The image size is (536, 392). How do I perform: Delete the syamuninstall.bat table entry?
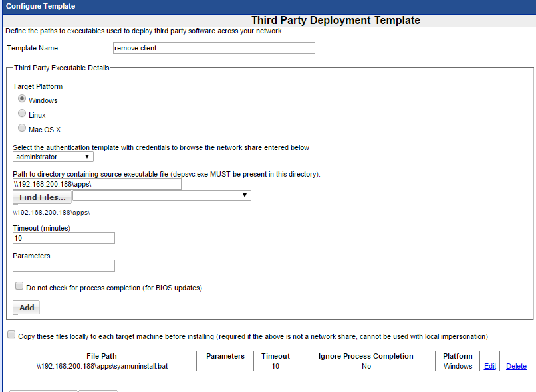click(x=516, y=366)
